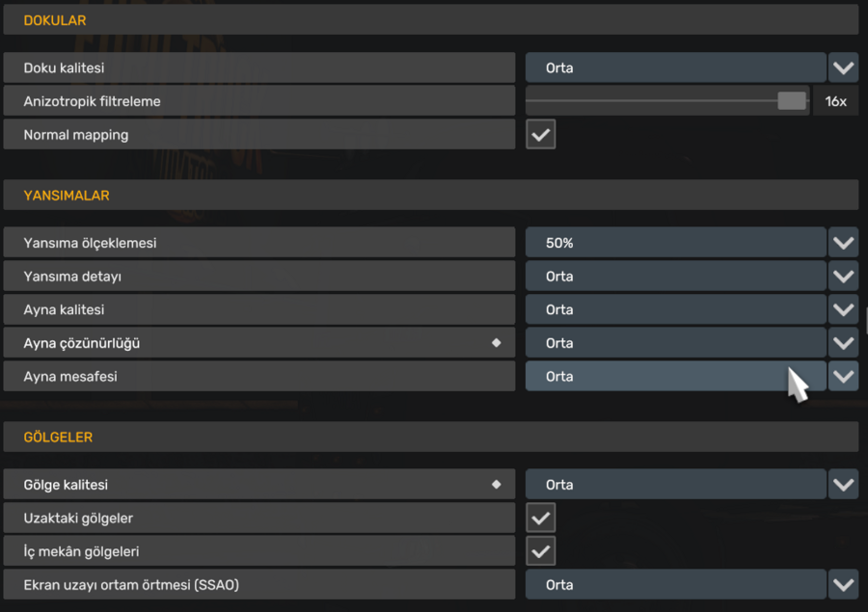Click the YANSIMALAR section header
The width and height of the screenshot is (868, 612).
429,196
